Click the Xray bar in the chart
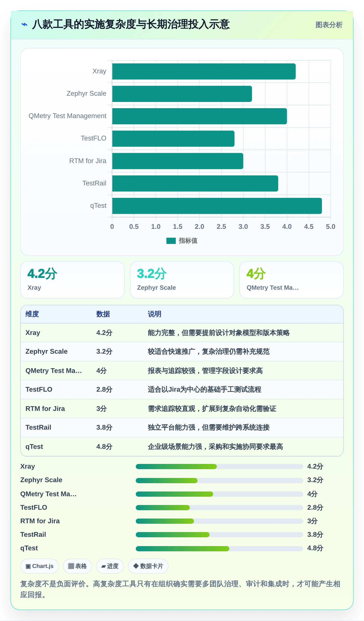The height and width of the screenshot is (621, 364). tap(204, 72)
